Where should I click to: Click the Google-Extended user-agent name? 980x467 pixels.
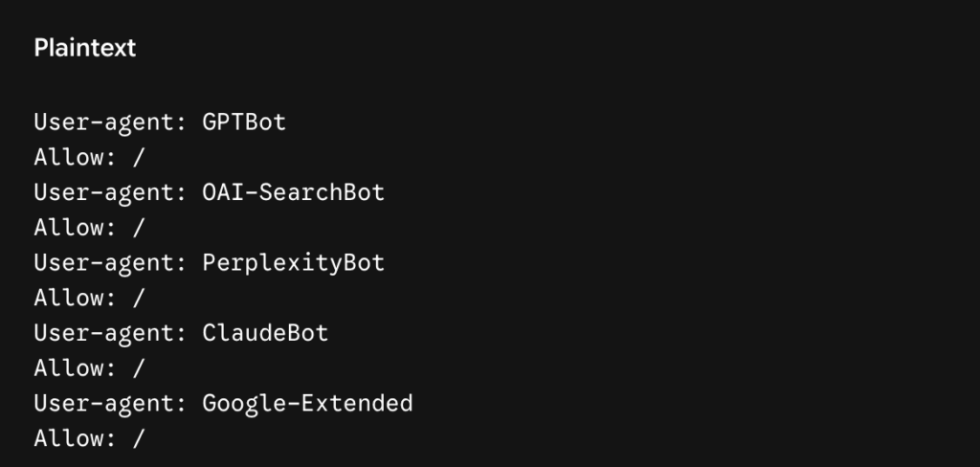(x=307, y=404)
